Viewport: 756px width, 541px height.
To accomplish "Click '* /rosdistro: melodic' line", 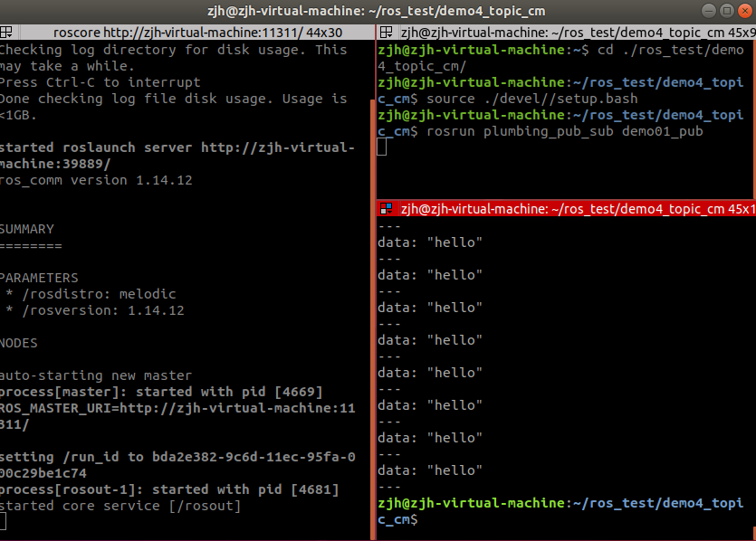I will point(91,294).
